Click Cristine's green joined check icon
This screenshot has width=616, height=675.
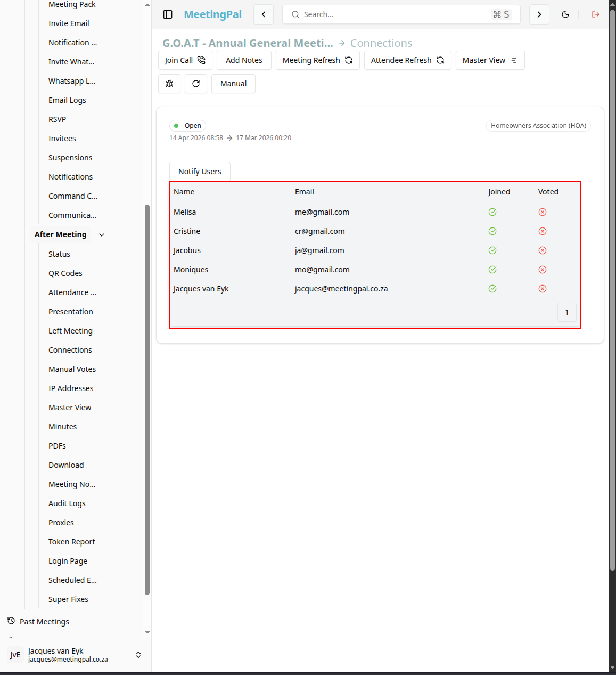click(492, 231)
